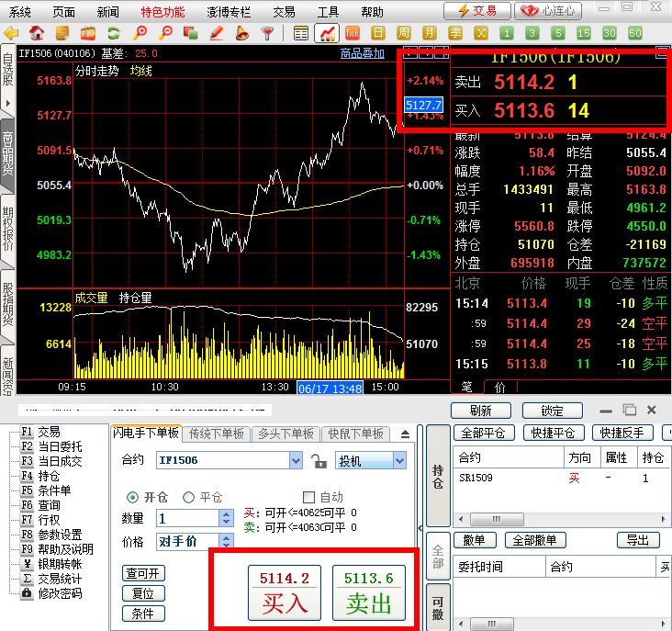This screenshot has width=672, height=631.
Task: Open the alert bell icon
Action: 242,33
